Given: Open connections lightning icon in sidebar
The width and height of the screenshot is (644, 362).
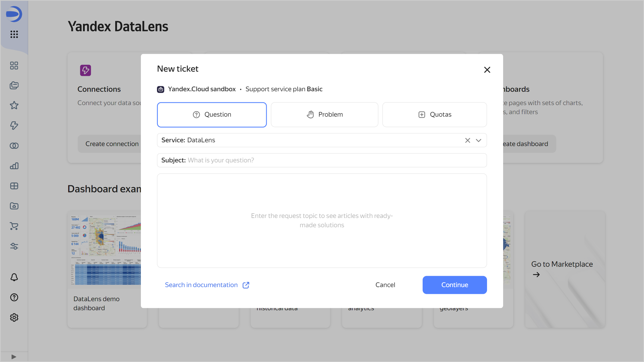Looking at the screenshot, I should [14, 125].
